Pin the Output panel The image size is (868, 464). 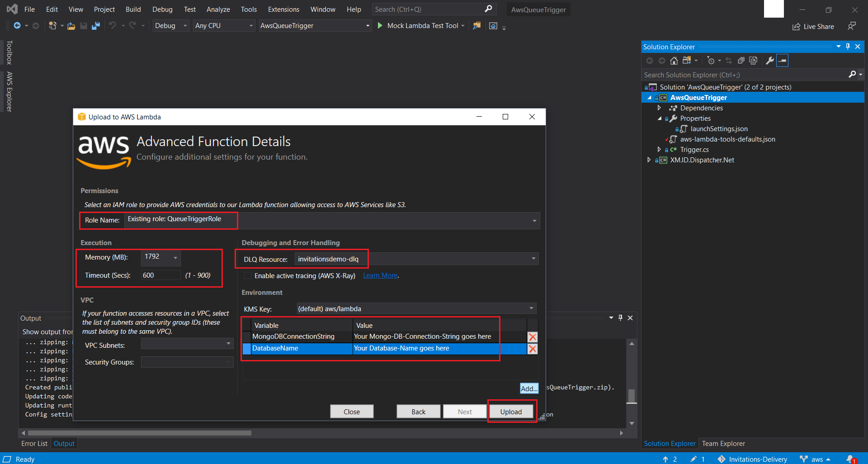[621, 318]
